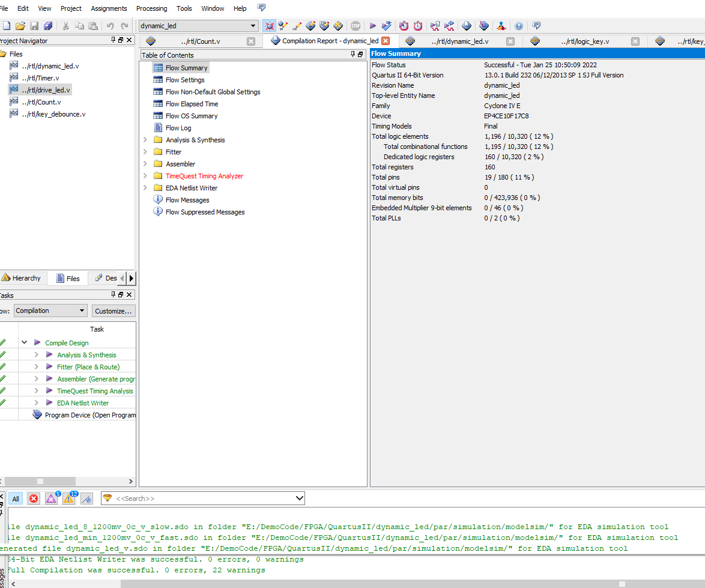Switch to the ../rtl/logic_key.v tab
705x588 pixels.
(584, 41)
